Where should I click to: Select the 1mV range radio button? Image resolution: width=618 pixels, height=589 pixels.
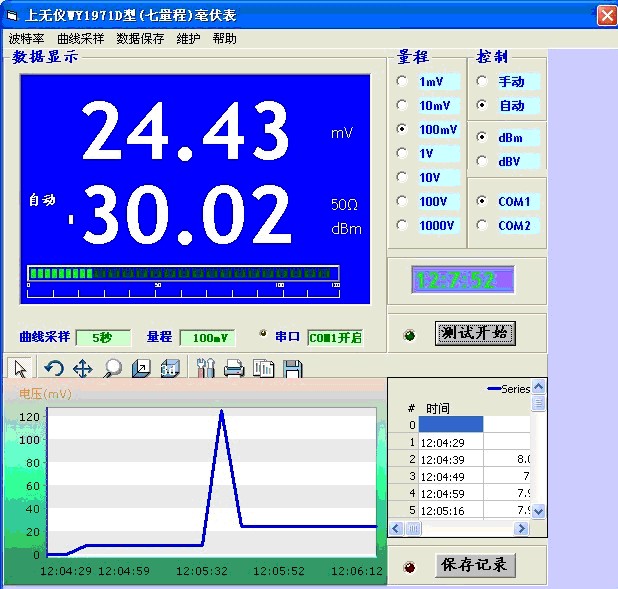click(402, 81)
